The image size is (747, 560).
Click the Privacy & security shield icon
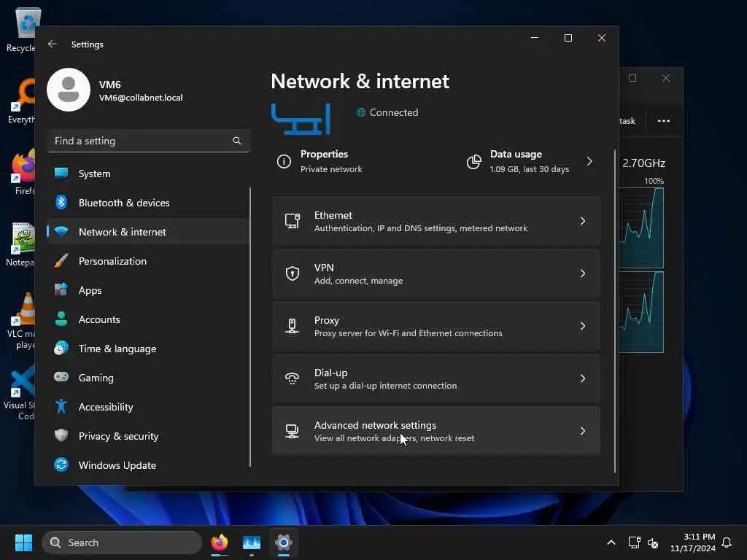(x=61, y=435)
